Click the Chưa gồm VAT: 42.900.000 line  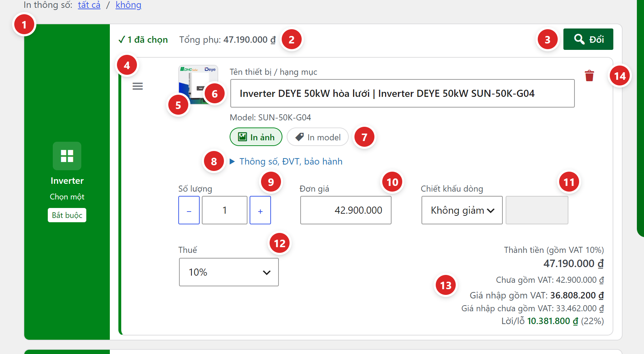[x=550, y=280]
